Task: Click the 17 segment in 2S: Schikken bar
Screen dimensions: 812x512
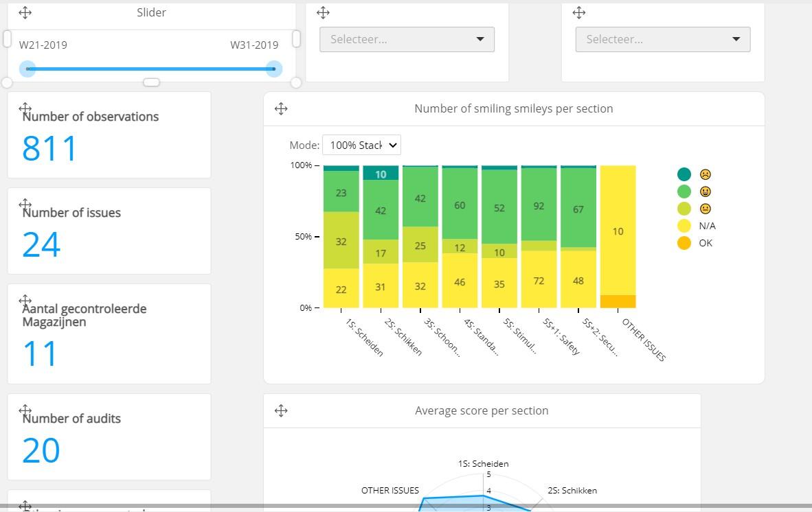Action: tap(381, 252)
